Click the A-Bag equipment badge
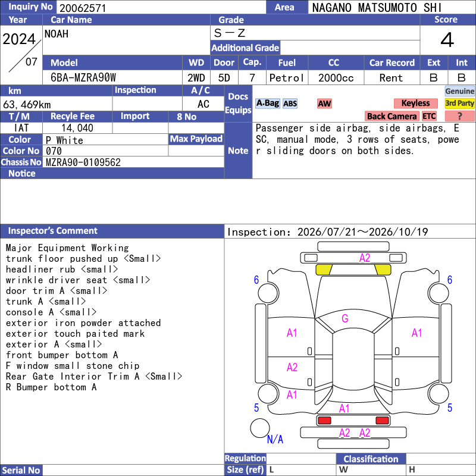The image size is (476, 476). coord(267,104)
